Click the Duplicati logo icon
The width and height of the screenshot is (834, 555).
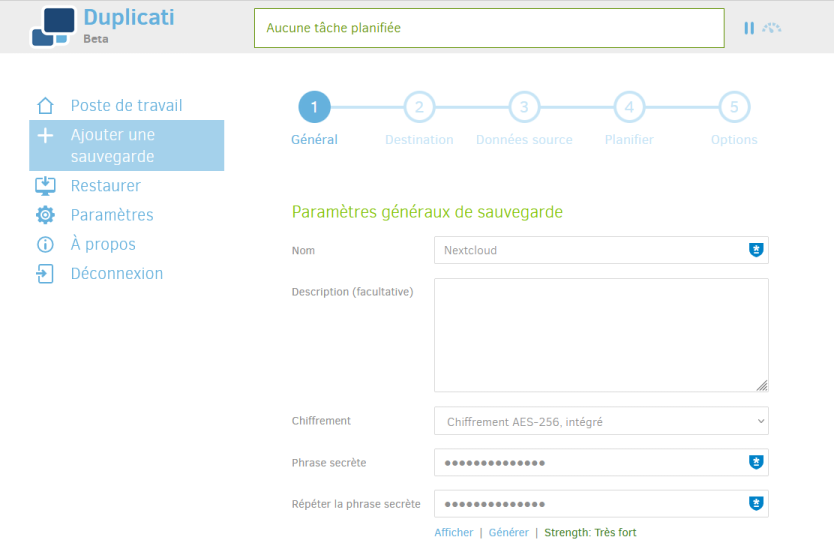(x=53, y=27)
